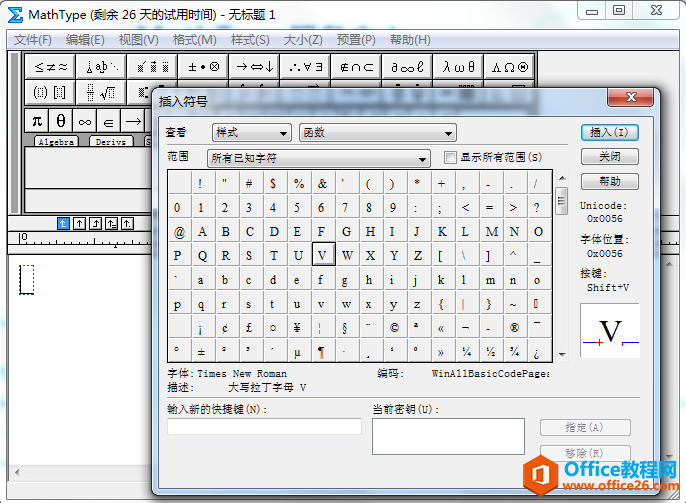Open the 函数 style dropdown
The image size is (686, 503).
point(377,133)
